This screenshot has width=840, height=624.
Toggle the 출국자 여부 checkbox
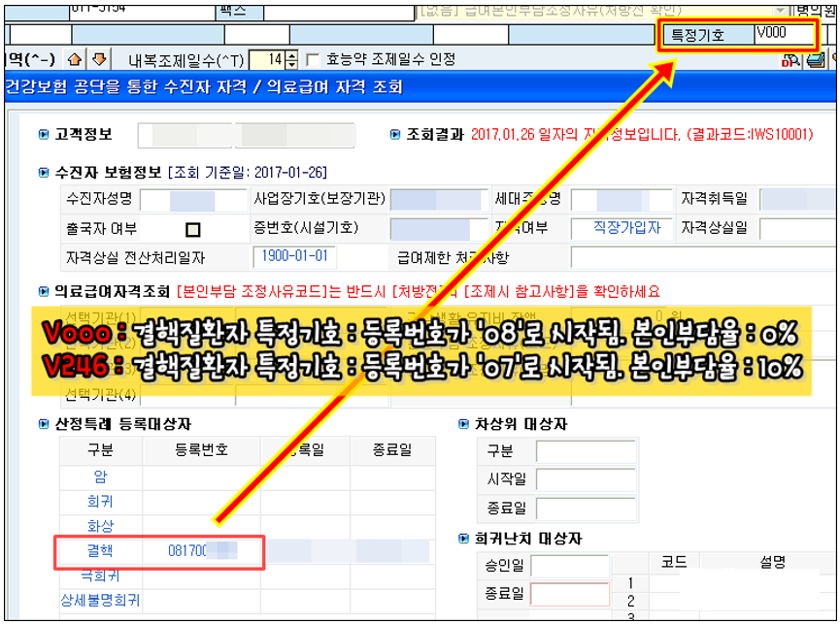(192, 230)
